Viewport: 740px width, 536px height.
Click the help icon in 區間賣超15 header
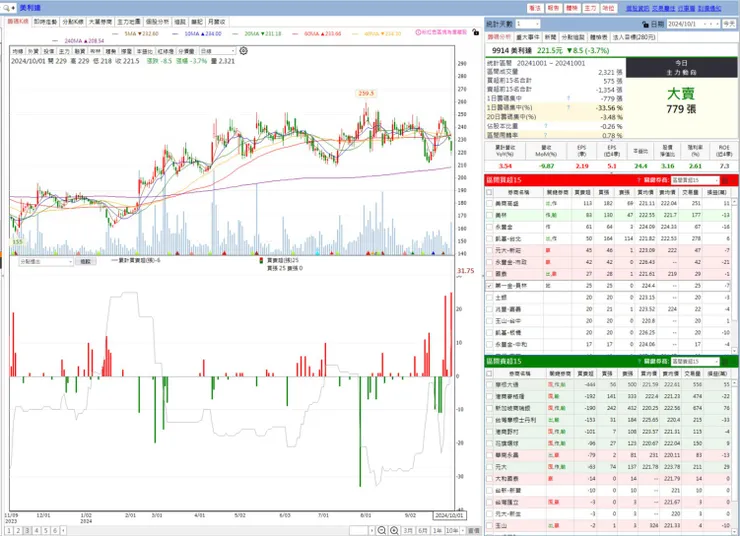[x=639, y=361]
